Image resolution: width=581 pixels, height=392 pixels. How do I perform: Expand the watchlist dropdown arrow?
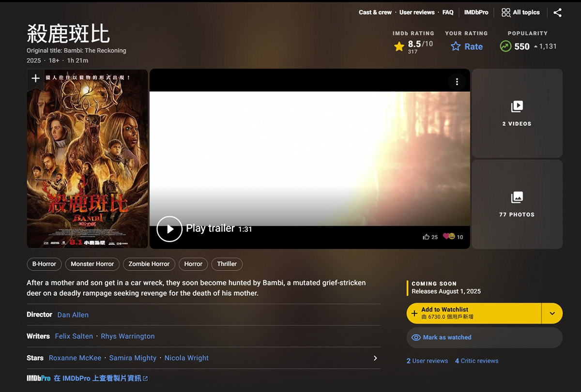point(552,314)
